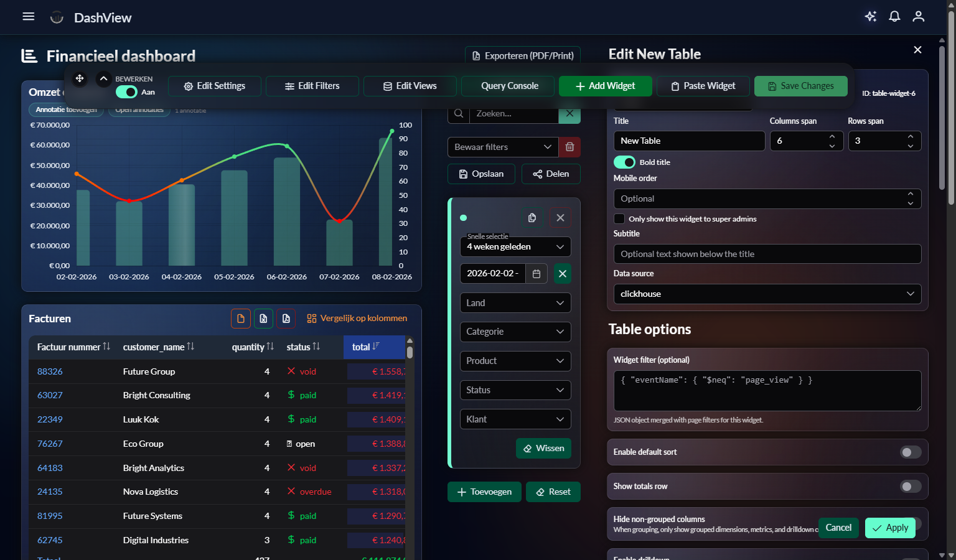Open invoice 88326 from Facturen
The width and height of the screenshot is (956, 560).
pos(50,371)
